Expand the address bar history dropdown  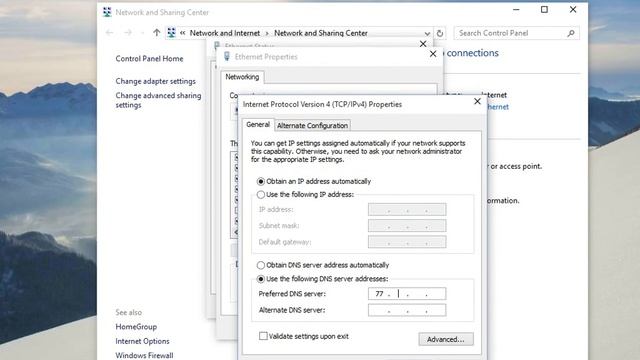click(x=427, y=33)
